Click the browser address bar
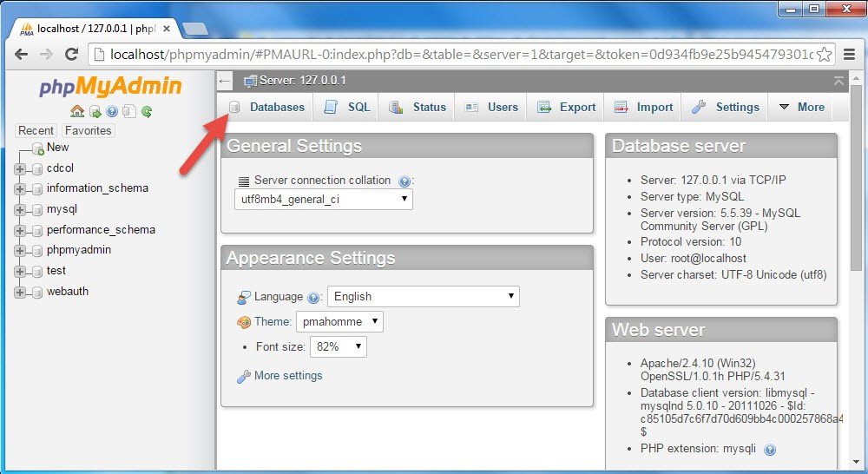 pos(460,54)
